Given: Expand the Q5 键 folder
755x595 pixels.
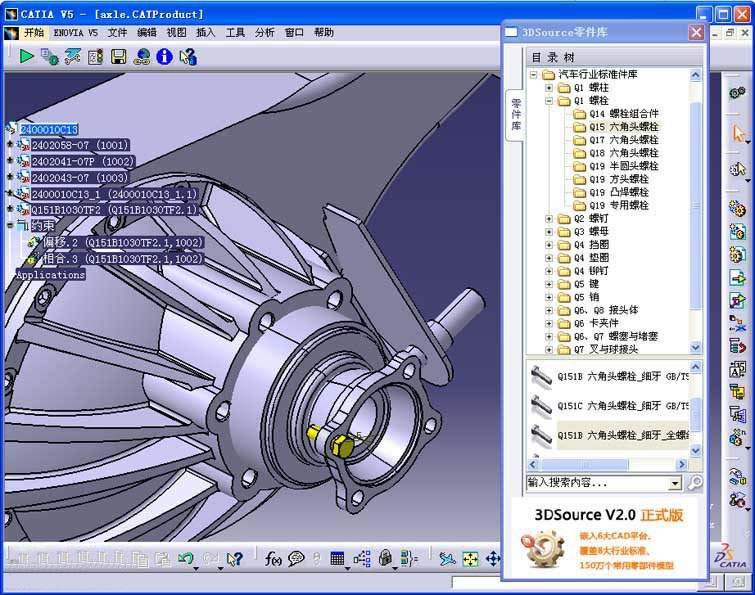Looking at the screenshot, I should pyautogui.click(x=549, y=284).
